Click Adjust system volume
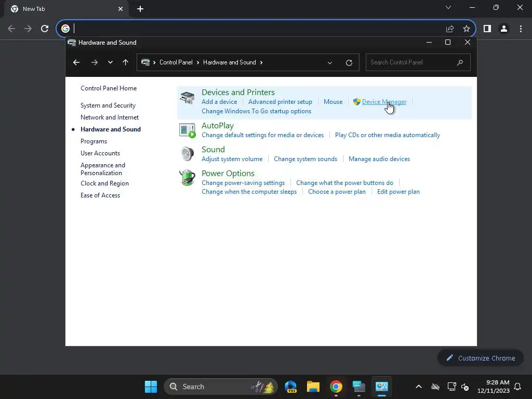This screenshot has width=532, height=399. click(x=232, y=159)
